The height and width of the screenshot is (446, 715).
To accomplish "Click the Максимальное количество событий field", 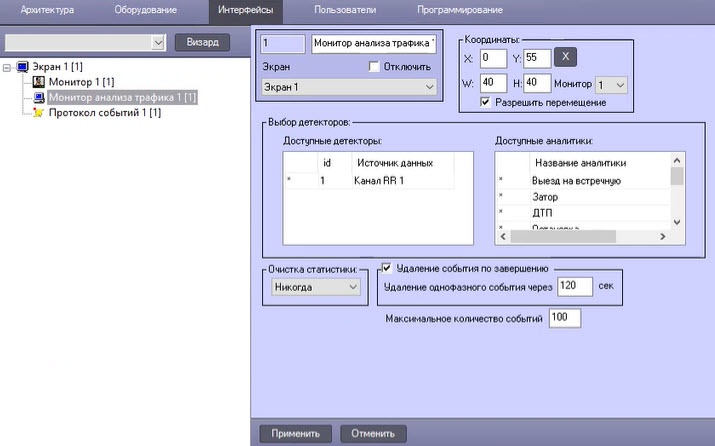I will 565,318.
